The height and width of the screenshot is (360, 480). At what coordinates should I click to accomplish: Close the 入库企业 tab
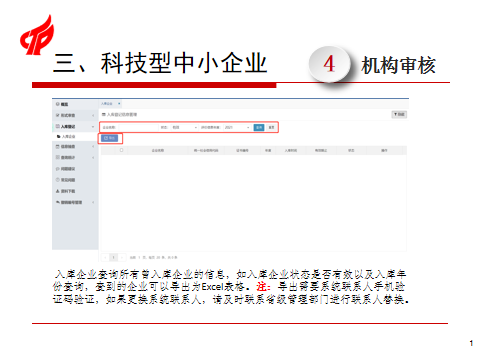click(x=119, y=104)
